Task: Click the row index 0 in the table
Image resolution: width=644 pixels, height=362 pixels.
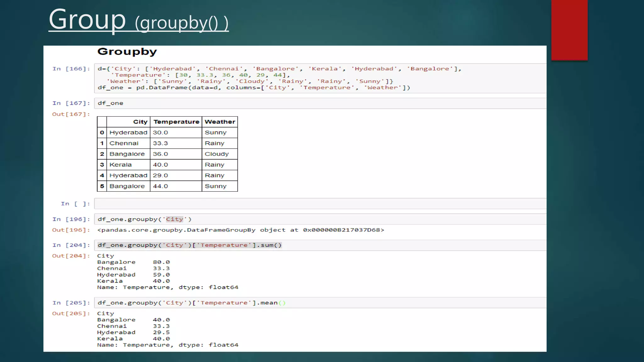Action: coord(102,133)
